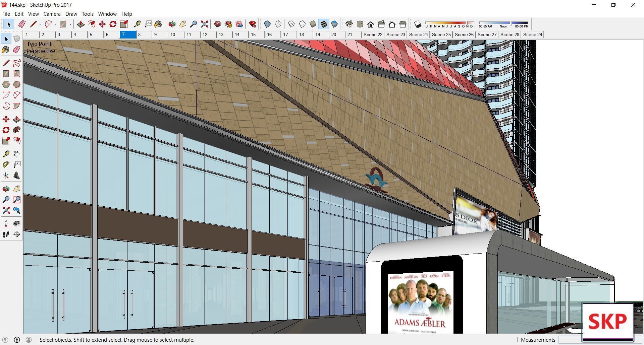The height and width of the screenshot is (345, 644).
Task: Pick the Move tool in top toolbar
Action: [102, 24]
